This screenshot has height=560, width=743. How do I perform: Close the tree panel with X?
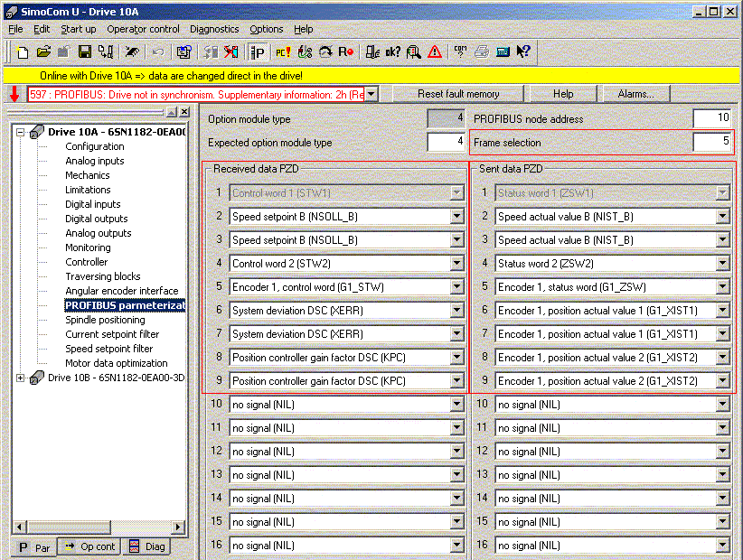tap(184, 112)
